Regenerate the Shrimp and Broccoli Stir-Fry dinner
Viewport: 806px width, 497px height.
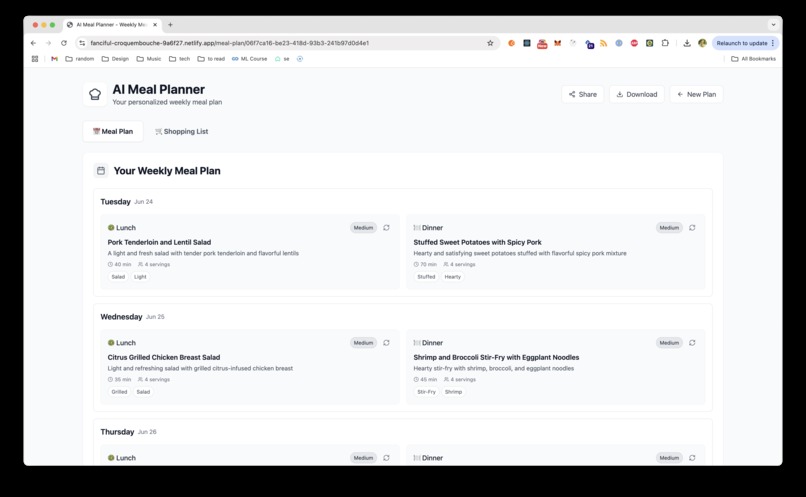pos(692,343)
